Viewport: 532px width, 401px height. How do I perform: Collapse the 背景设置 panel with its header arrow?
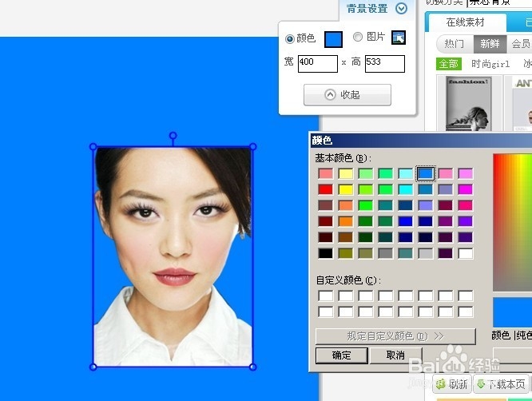pyautogui.click(x=401, y=9)
